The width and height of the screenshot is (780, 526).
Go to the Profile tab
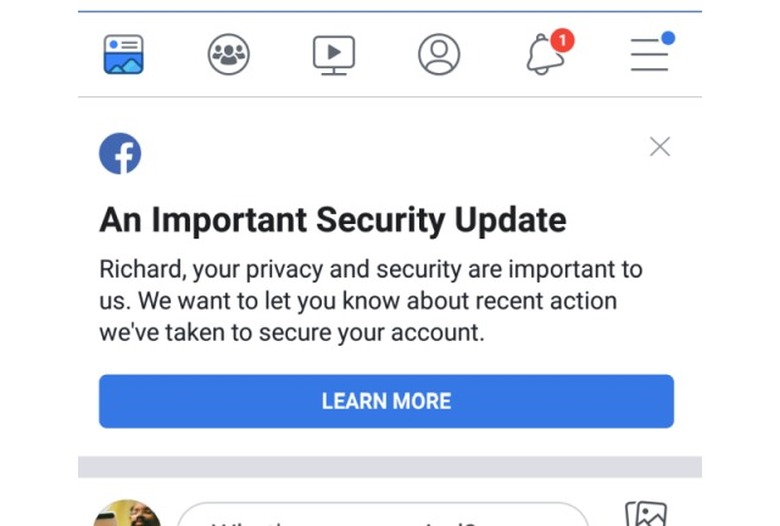pos(439,54)
